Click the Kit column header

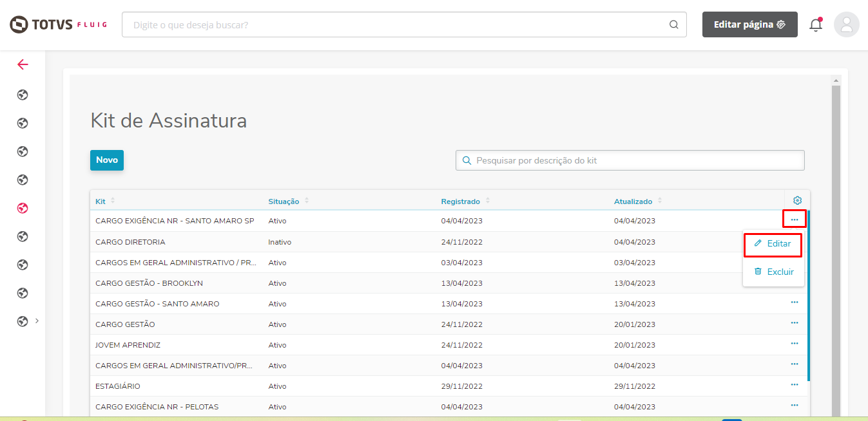[101, 201]
